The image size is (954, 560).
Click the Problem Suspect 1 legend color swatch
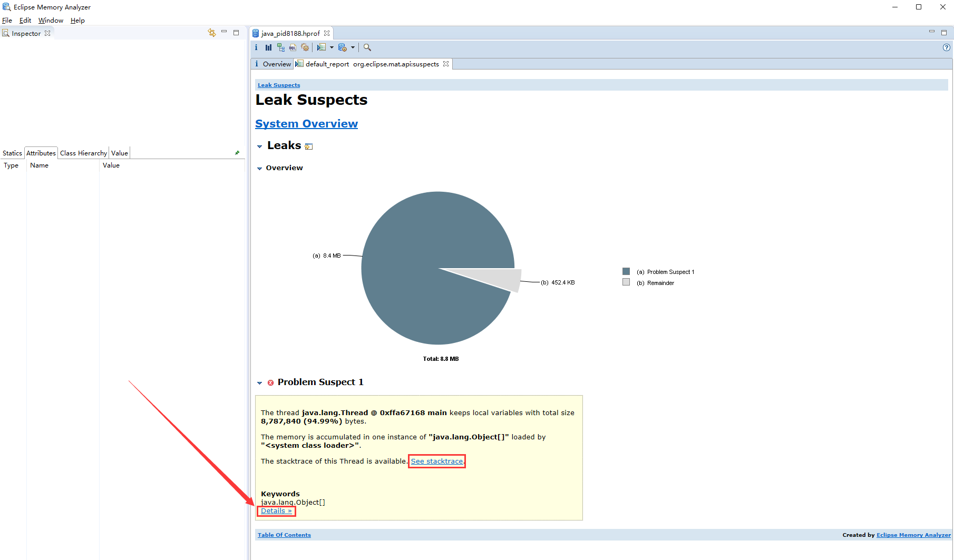click(x=626, y=271)
